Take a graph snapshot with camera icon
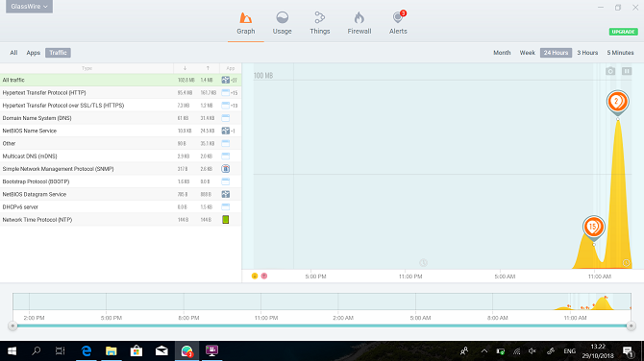This screenshot has height=361, width=644. point(610,71)
